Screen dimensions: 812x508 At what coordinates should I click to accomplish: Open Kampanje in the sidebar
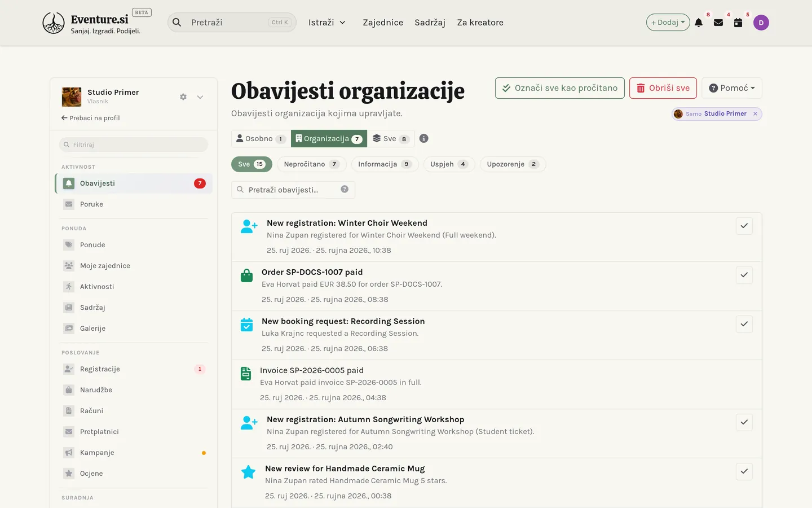[x=134, y=453]
